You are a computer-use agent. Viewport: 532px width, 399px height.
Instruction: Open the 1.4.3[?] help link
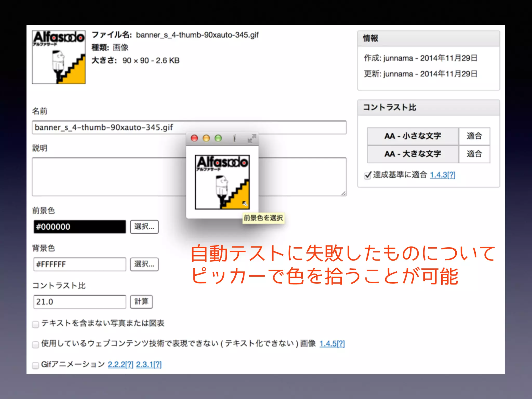pyautogui.click(x=443, y=175)
